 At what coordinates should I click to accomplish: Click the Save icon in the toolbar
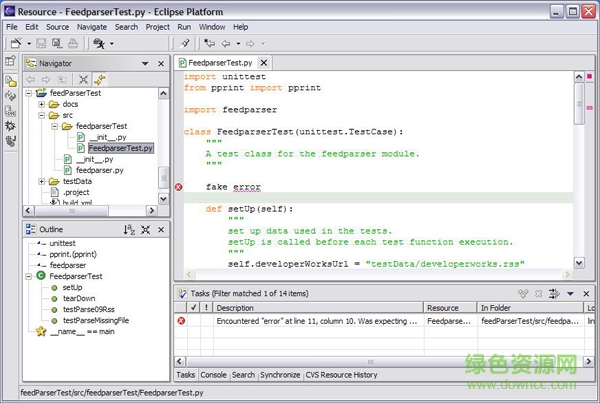coord(41,44)
